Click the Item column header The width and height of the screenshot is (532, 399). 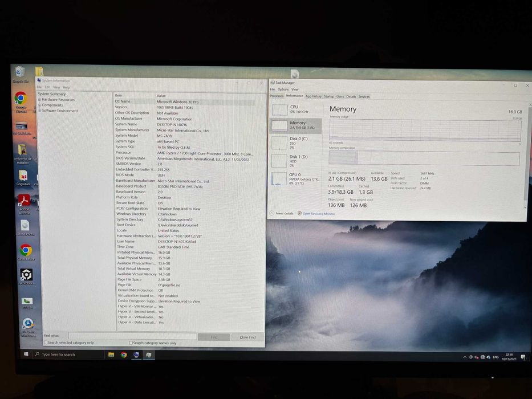[135, 95]
